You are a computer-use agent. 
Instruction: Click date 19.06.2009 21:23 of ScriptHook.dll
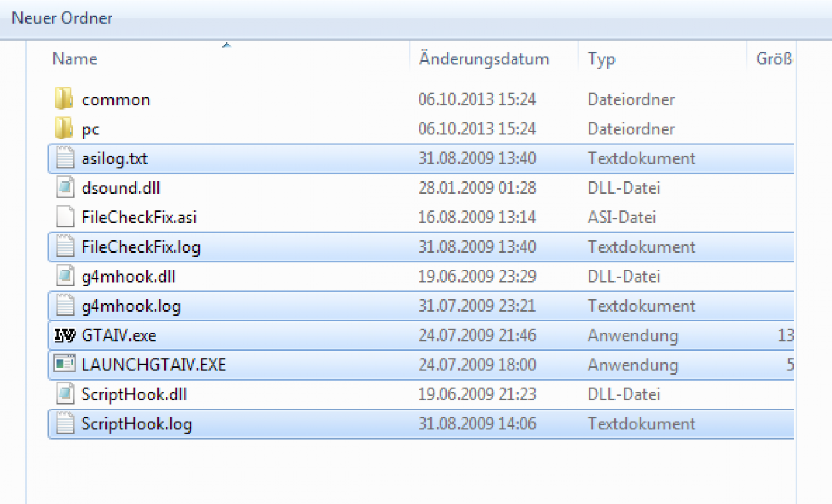477,394
